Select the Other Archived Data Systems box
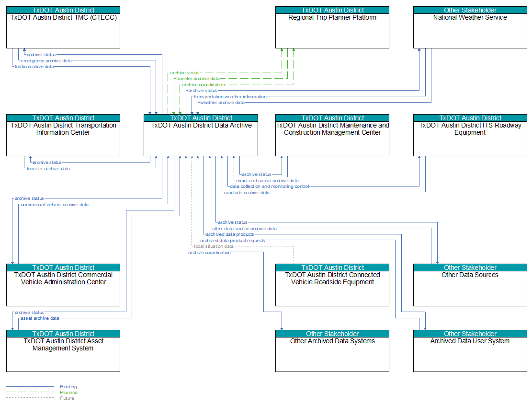This screenshot has height=407, width=532. [332, 351]
